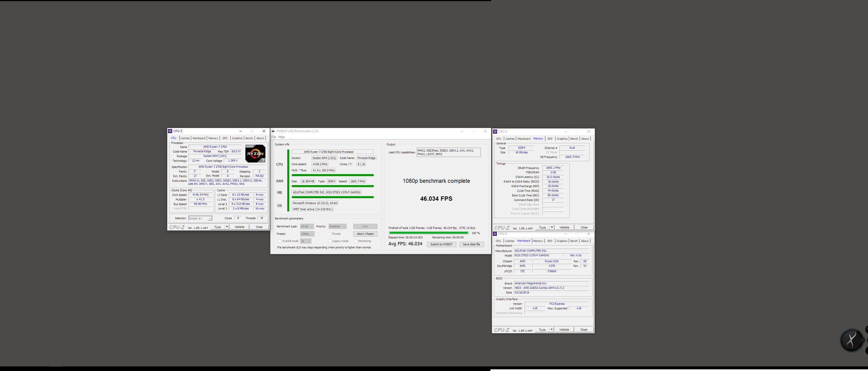Screen dimensions: 868x371
Task: Click the HWBOT x265 Benchmark title bar icon
Action: point(273,131)
